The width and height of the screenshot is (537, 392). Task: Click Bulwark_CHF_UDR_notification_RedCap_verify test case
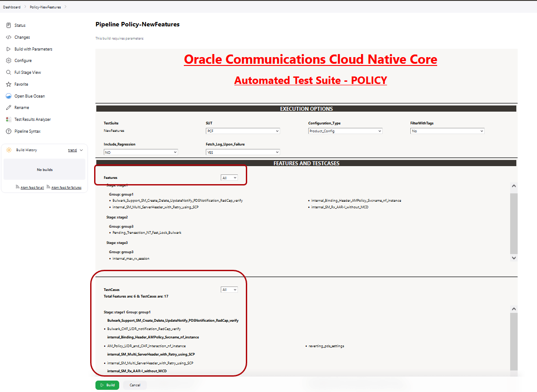[x=144, y=329]
